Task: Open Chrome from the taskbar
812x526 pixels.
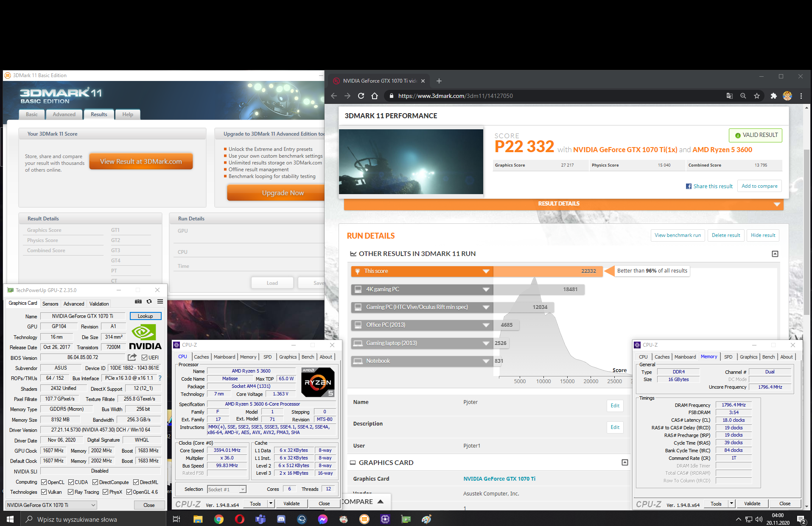Action: coord(218,519)
